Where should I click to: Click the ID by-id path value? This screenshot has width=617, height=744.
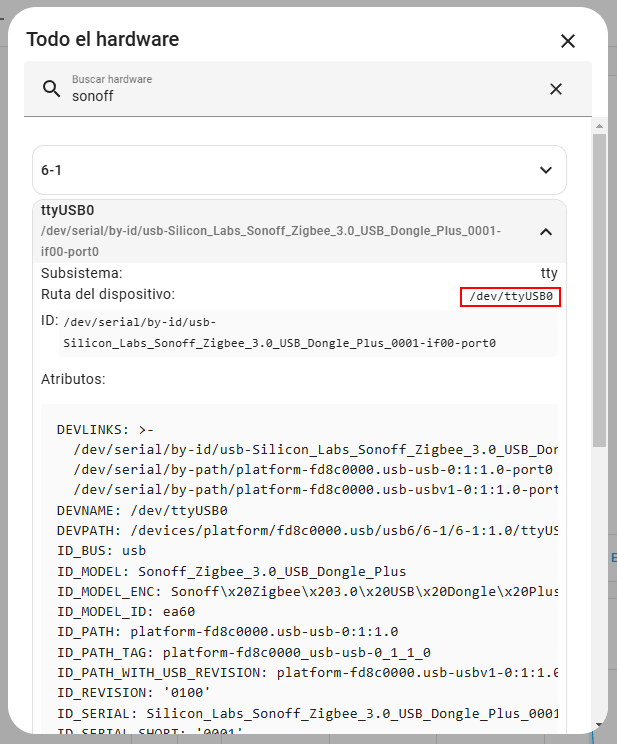pos(280,333)
